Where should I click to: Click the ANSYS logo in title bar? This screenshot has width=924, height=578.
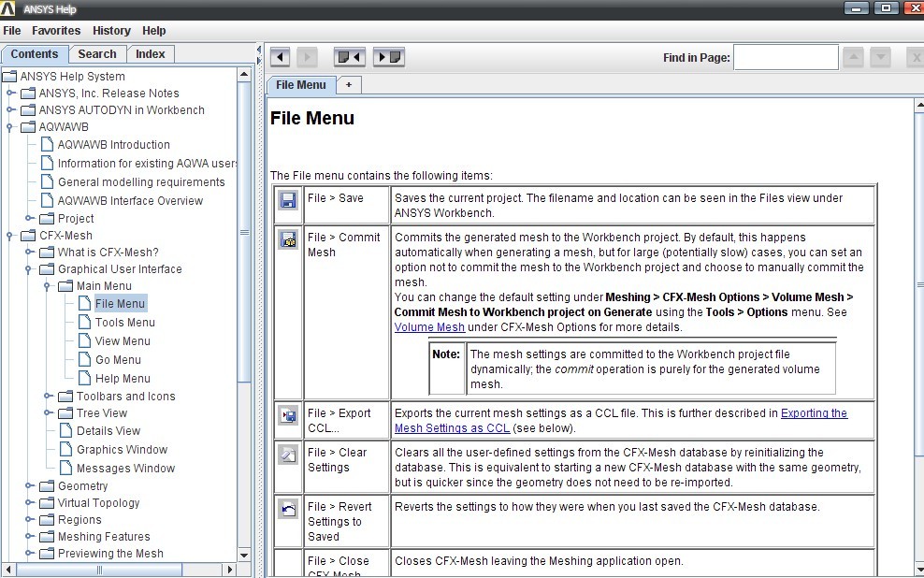coord(7,8)
